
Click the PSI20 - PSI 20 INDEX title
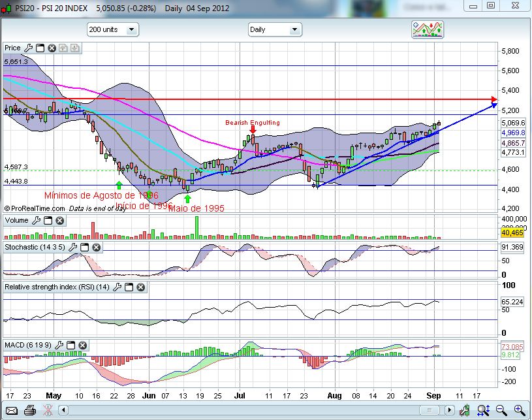[x=51, y=8]
